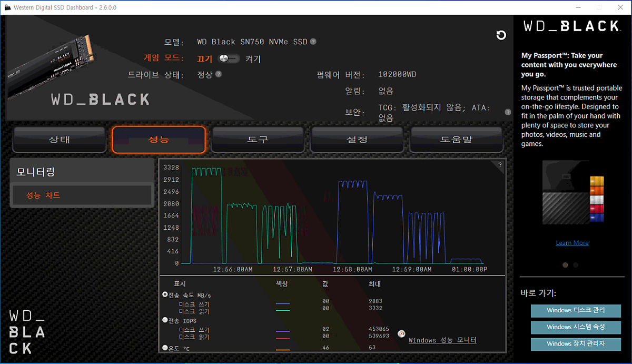Click the blue MB/s 디스크 쓰기 color line
Image resolution: width=632 pixels, height=364 pixels.
283,304
